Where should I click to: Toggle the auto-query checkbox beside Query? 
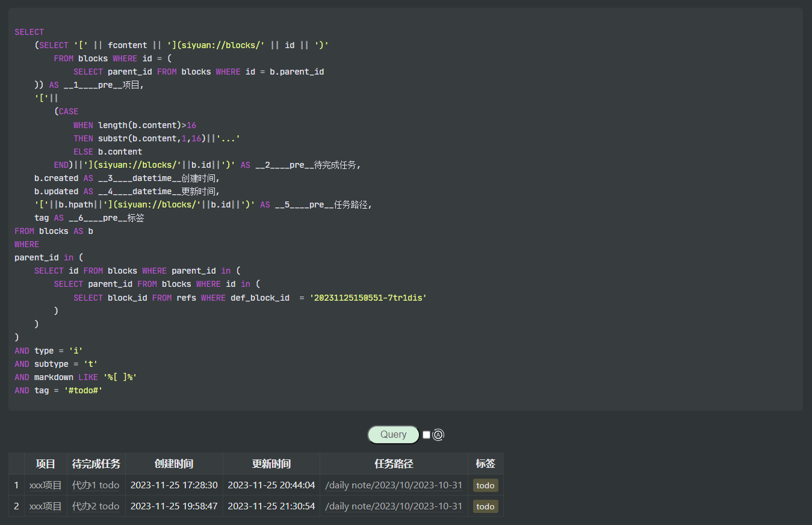pos(427,435)
